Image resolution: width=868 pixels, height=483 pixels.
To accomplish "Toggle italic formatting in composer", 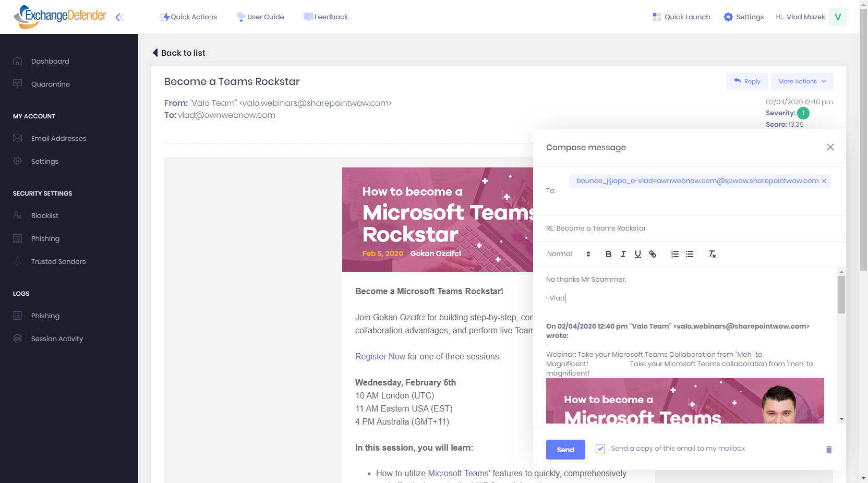I will pos(623,254).
